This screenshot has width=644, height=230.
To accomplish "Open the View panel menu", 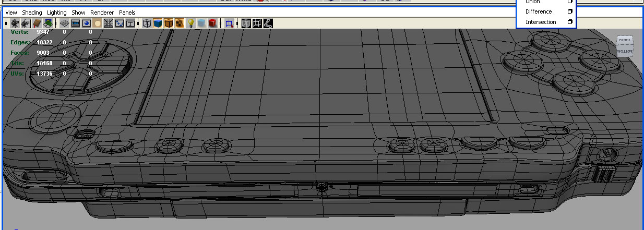I will click(x=11, y=13).
